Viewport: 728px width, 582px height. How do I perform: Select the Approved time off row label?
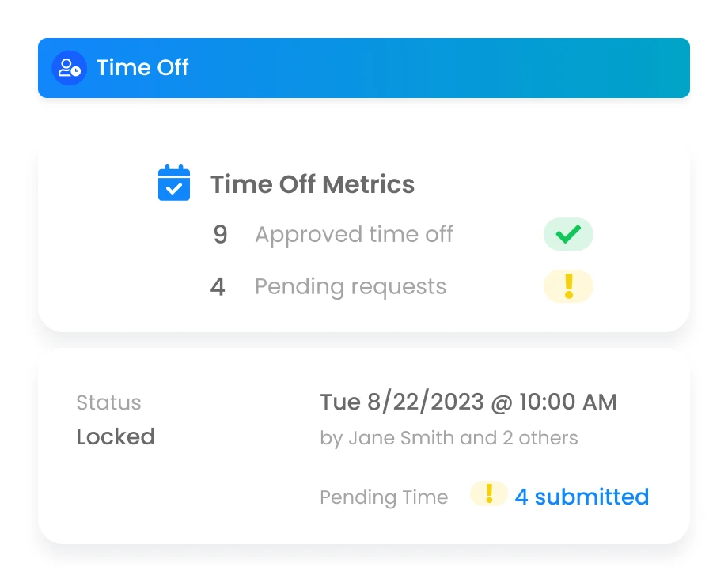point(354,234)
